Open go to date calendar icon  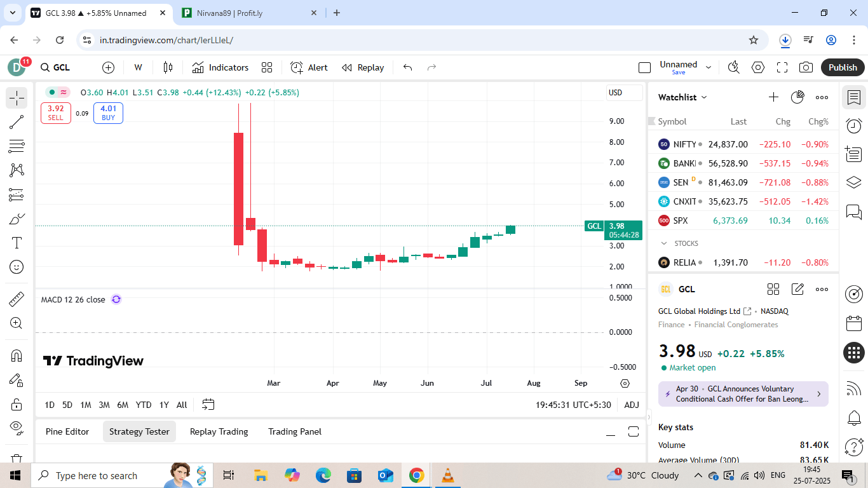click(208, 404)
